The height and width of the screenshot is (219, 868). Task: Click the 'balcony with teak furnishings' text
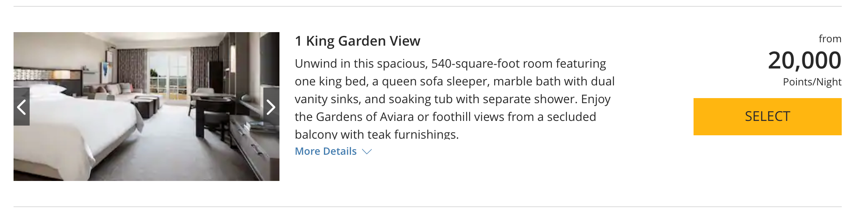pos(377,134)
